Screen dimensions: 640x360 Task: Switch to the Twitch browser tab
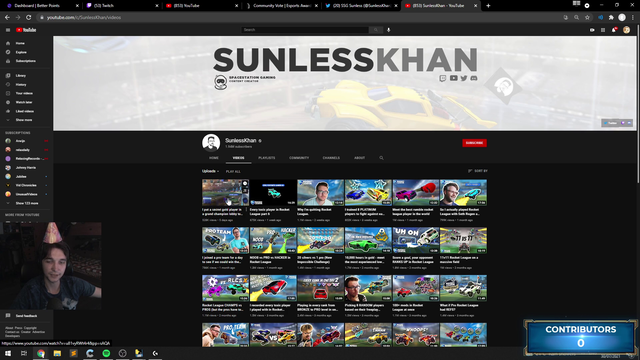tap(122, 6)
